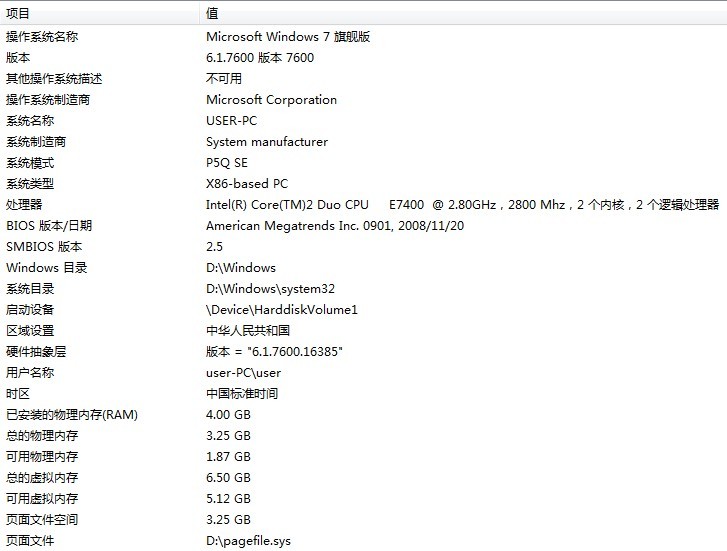Image resolution: width=727 pixels, height=551 pixels.
Task: Select the 总的虚拟内存 row label
Action: (x=42, y=478)
